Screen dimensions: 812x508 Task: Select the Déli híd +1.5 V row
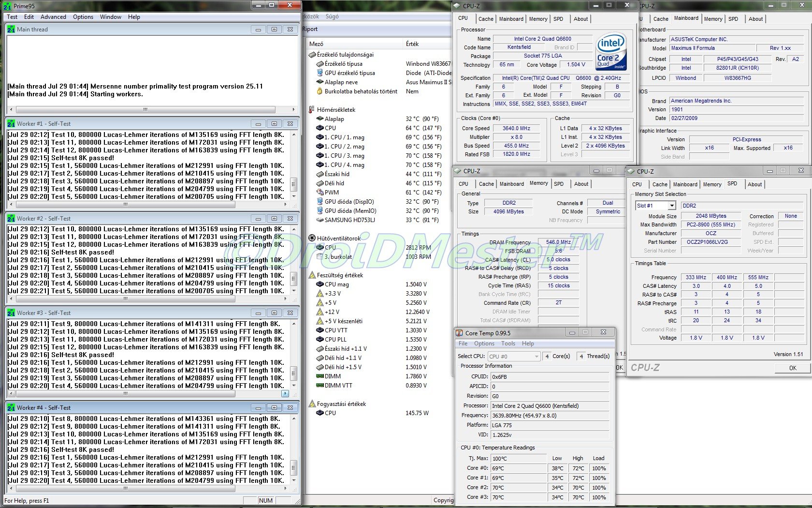point(379,367)
